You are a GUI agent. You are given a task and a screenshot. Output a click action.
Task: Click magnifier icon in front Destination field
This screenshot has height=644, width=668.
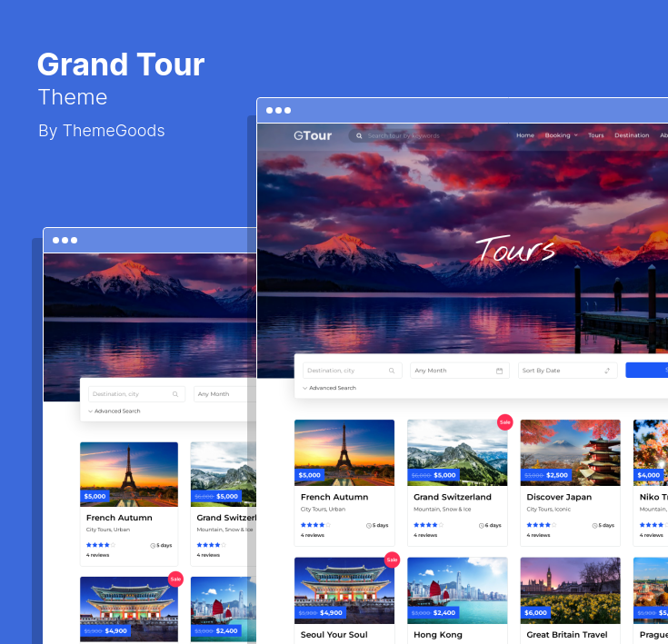[392, 371]
